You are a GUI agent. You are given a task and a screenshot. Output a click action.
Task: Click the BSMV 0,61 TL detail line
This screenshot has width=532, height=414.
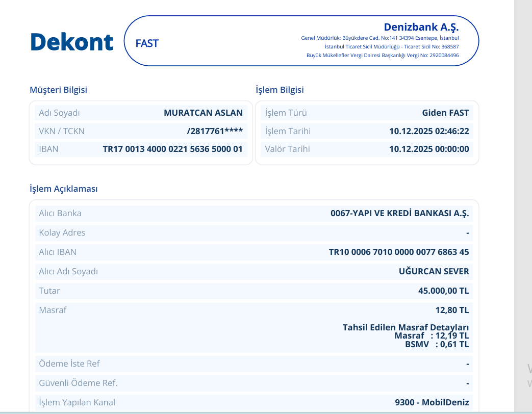[437, 345]
